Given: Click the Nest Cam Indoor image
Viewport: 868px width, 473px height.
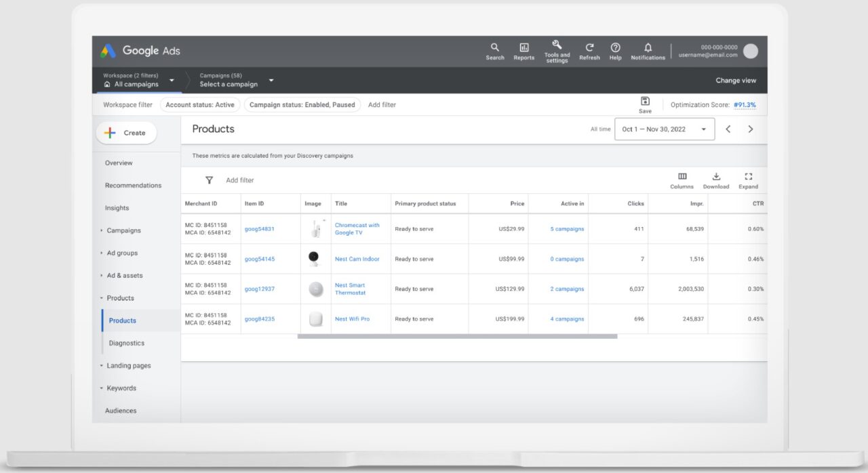Looking at the screenshot, I should point(314,259).
